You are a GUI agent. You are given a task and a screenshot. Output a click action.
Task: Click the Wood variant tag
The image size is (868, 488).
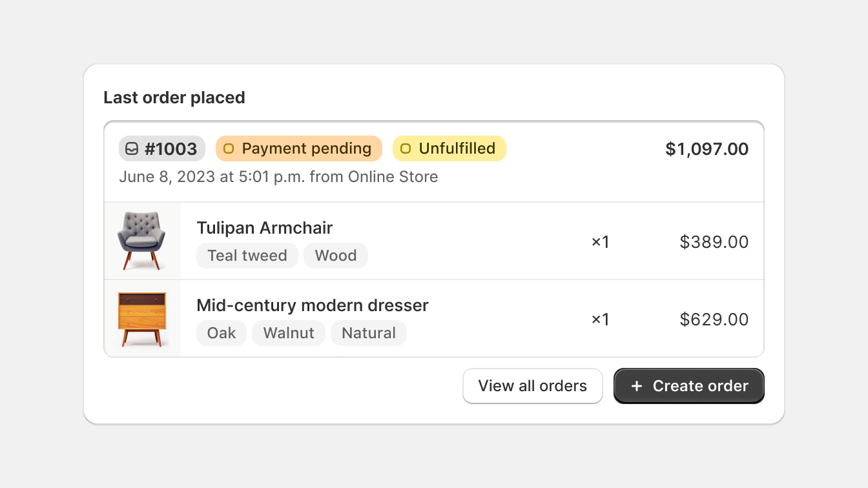pos(336,256)
